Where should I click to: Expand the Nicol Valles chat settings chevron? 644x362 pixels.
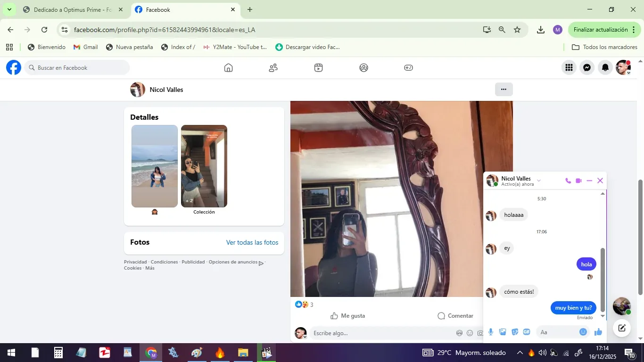(539, 181)
